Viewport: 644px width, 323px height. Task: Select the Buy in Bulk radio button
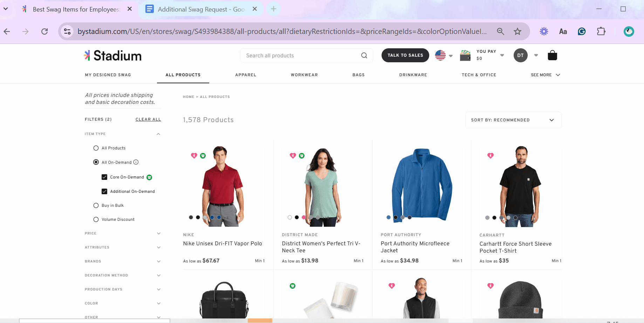[96, 205]
